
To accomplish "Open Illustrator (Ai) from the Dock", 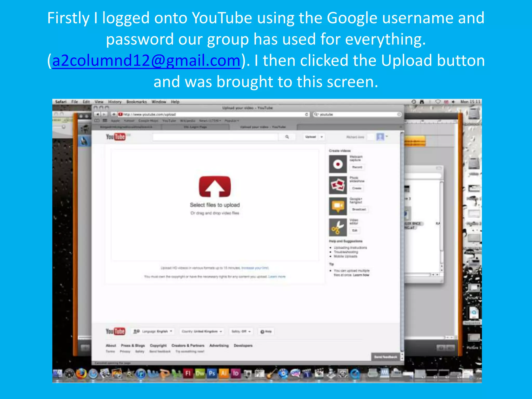I will click(x=224, y=373).
